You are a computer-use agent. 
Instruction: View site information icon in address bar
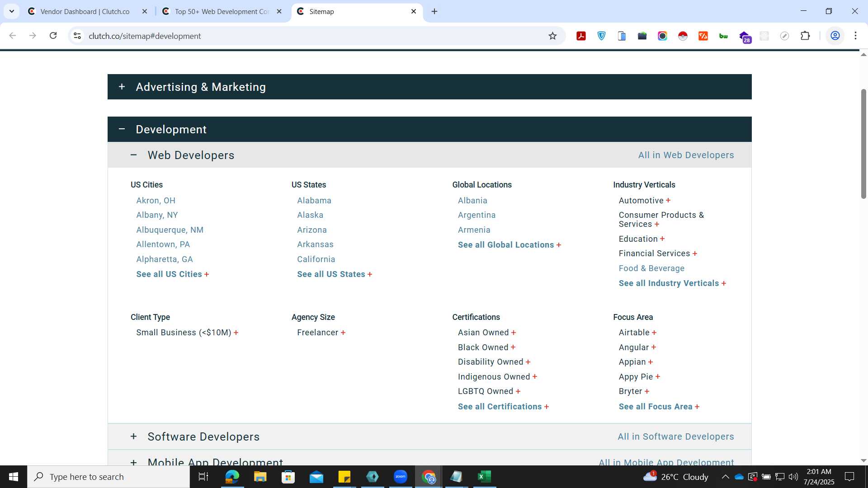point(77,36)
